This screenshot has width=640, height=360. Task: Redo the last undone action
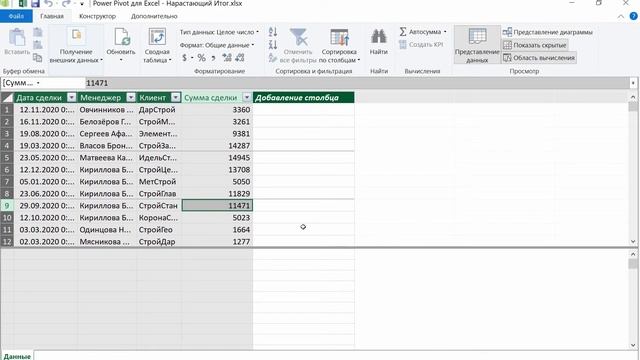click(66, 3)
